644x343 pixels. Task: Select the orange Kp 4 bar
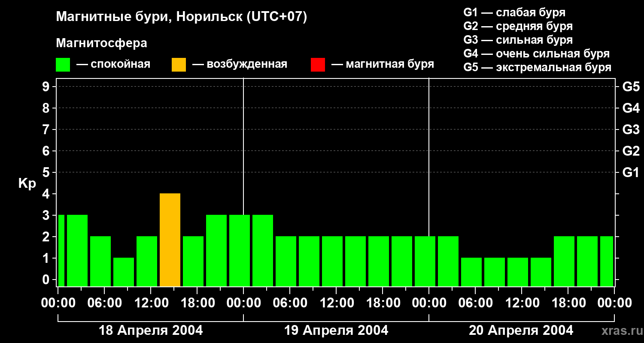[x=170, y=240]
